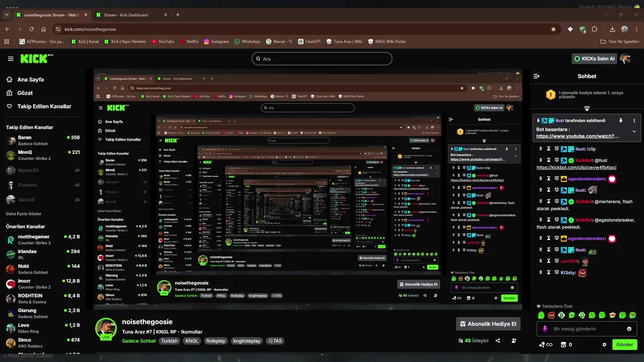Expand the pinned message chevron
This screenshot has height=362, width=644.
point(634,131)
